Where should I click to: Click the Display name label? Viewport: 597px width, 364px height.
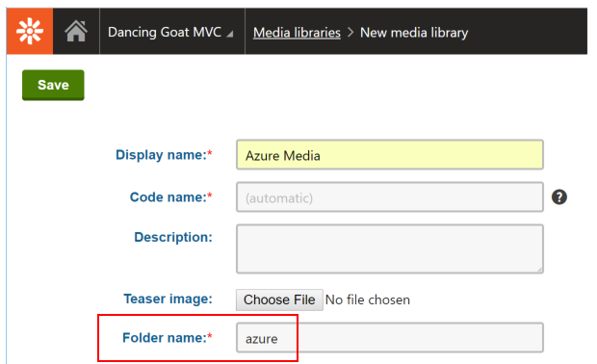click(x=164, y=155)
